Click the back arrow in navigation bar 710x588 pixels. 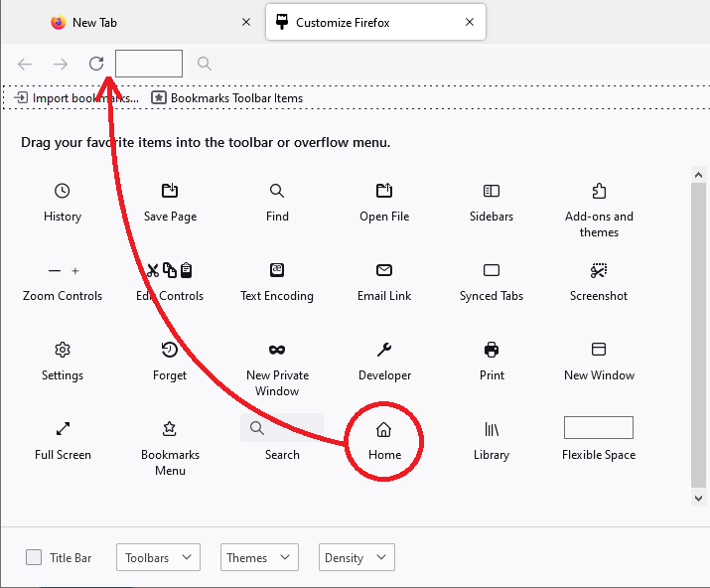pos(25,64)
